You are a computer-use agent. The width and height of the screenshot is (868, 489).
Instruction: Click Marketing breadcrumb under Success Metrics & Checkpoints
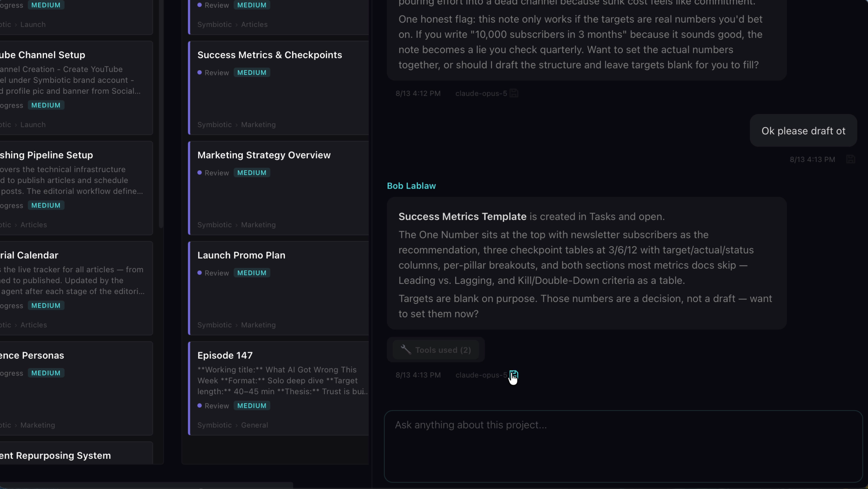click(258, 125)
